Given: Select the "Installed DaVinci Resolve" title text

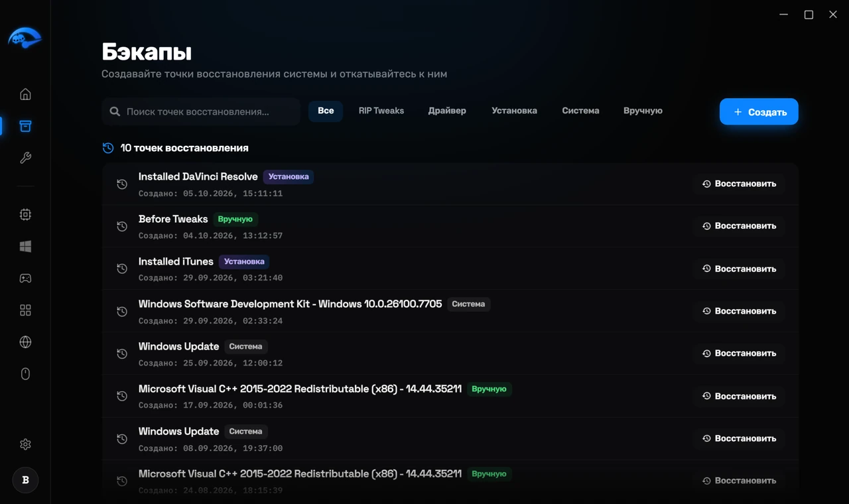Looking at the screenshot, I should 198,176.
